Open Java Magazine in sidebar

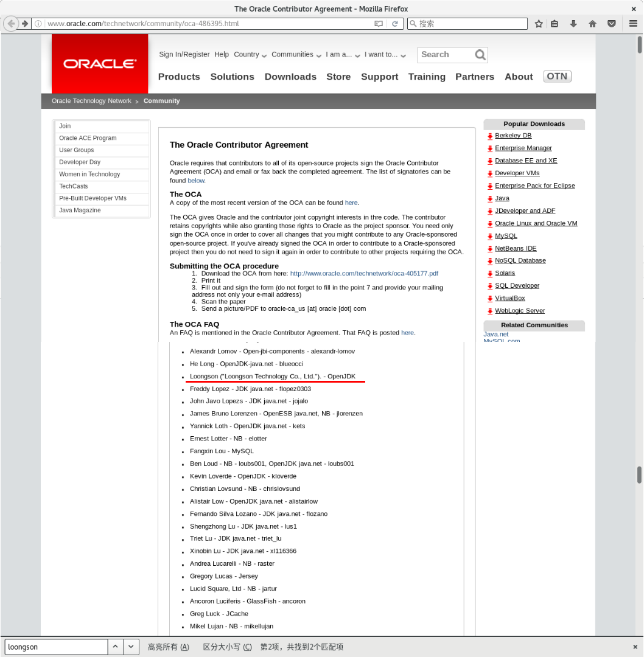[80, 210]
